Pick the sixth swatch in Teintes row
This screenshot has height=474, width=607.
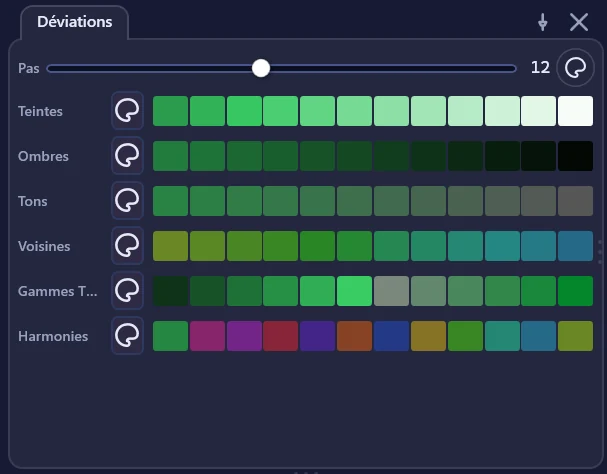(355, 111)
